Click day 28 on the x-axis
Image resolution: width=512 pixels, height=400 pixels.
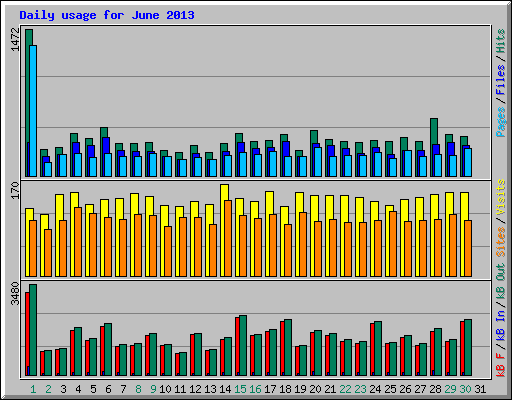[x=435, y=389]
